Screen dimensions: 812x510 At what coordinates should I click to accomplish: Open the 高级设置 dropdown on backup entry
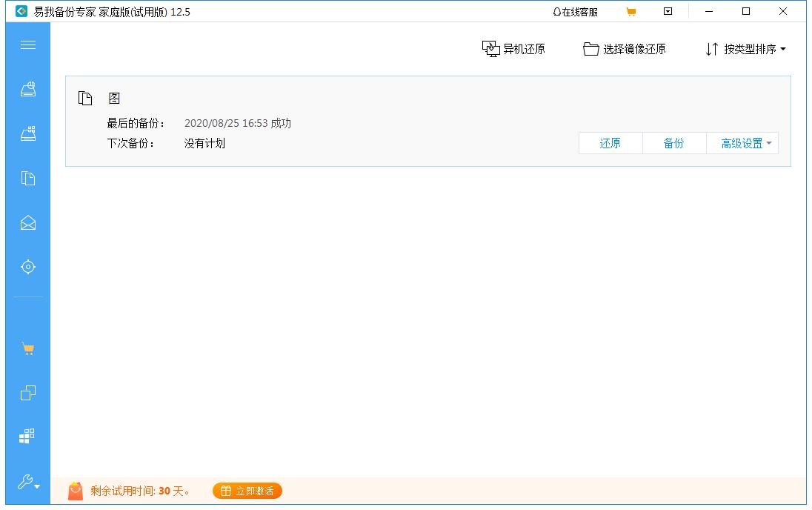pyautogui.click(x=742, y=143)
